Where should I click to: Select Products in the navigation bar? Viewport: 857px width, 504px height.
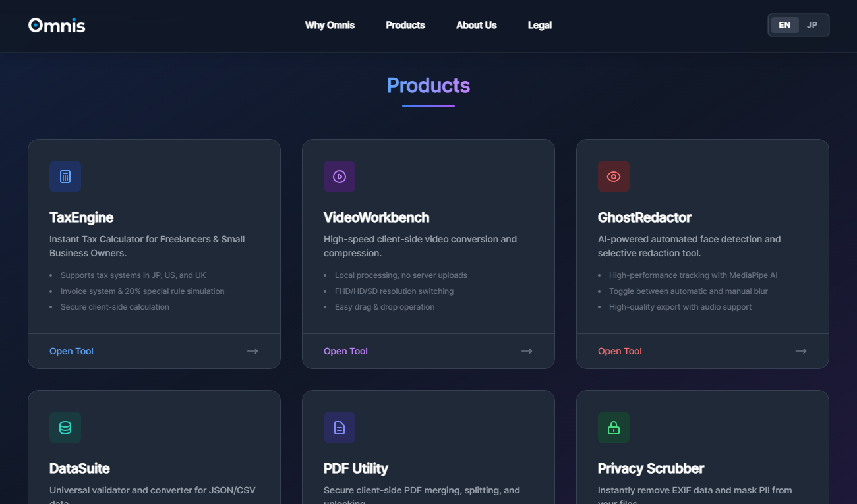[x=405, y=25]
